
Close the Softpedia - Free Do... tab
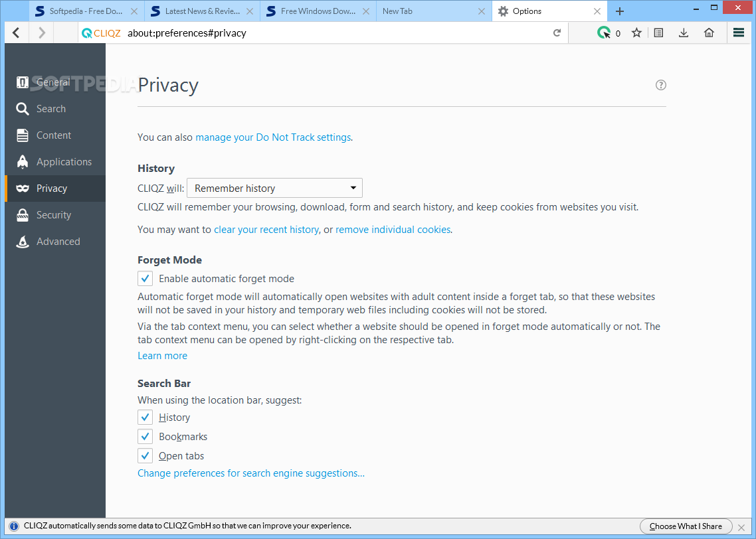pos(134,11)
